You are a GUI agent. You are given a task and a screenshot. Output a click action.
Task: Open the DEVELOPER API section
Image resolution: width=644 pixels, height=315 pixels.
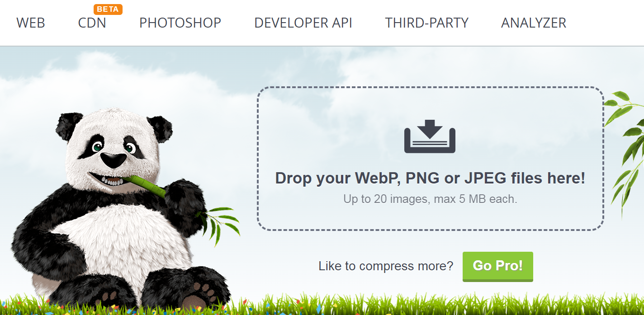[x=303, y=23]
